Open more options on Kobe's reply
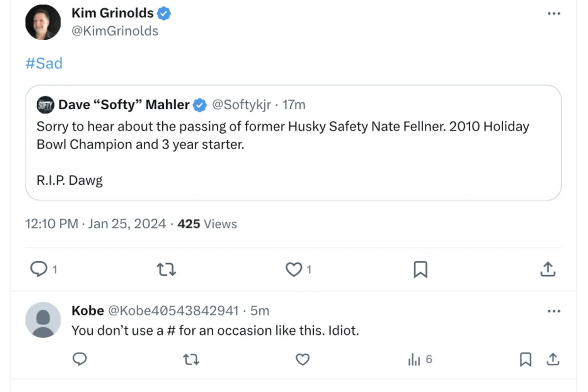 [554, 311]
